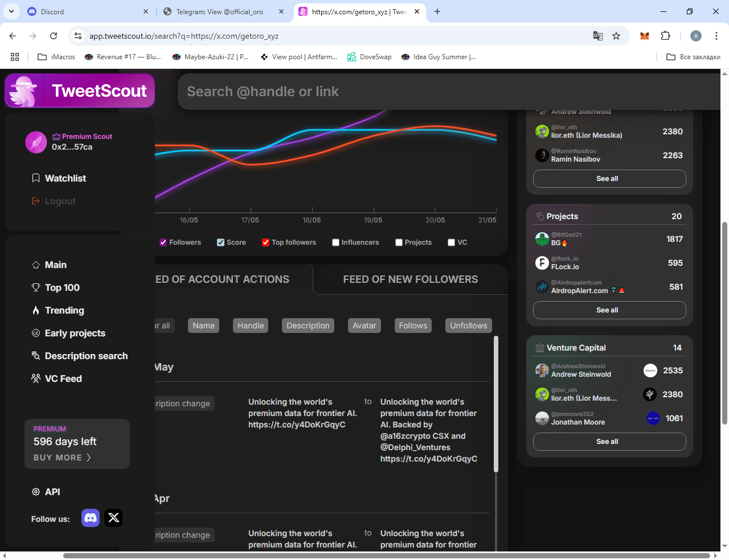Click the fund logo beside lior.eth 2380

650,394
